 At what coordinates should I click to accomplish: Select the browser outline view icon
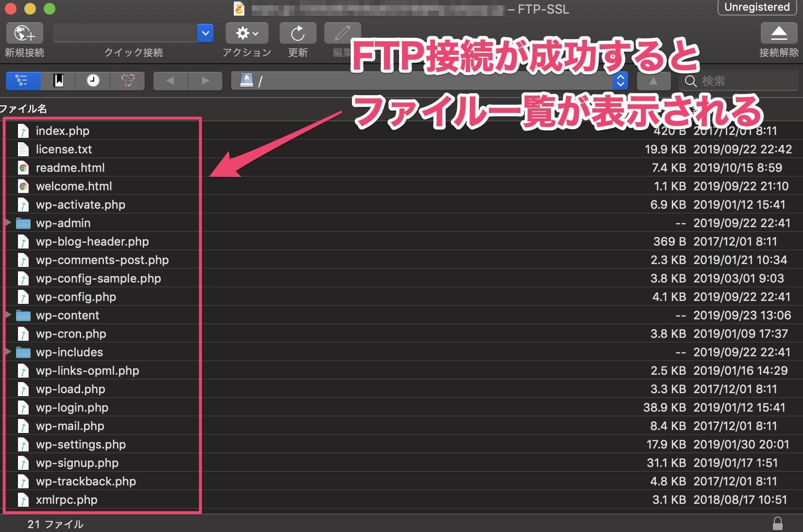coord(23,81)
